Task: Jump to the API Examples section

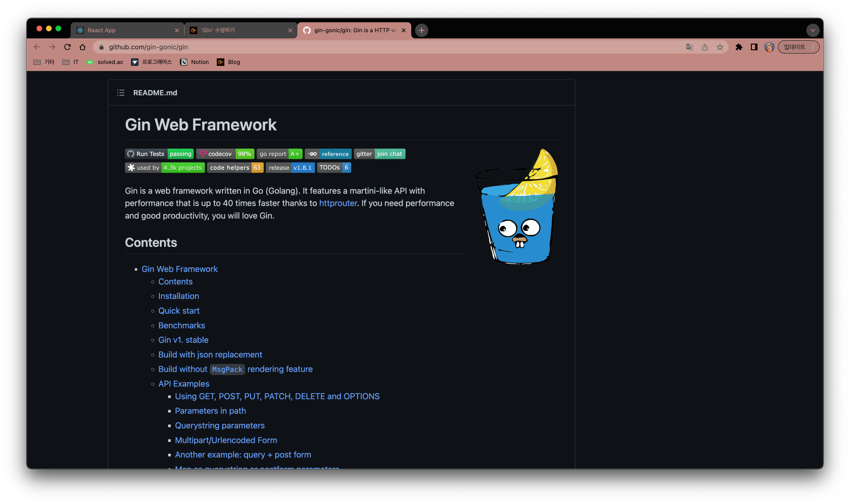Action: click(x=184, y=384)
